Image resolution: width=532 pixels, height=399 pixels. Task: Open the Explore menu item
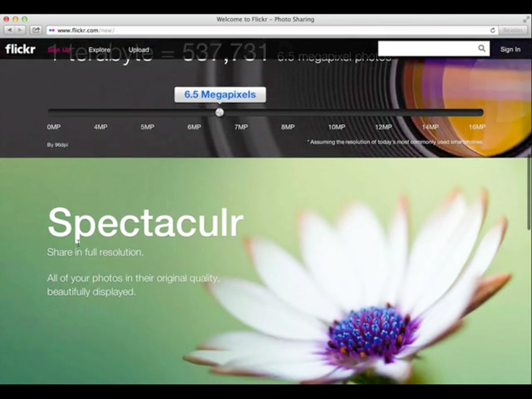pyautogui.click(x=99, y=50)
